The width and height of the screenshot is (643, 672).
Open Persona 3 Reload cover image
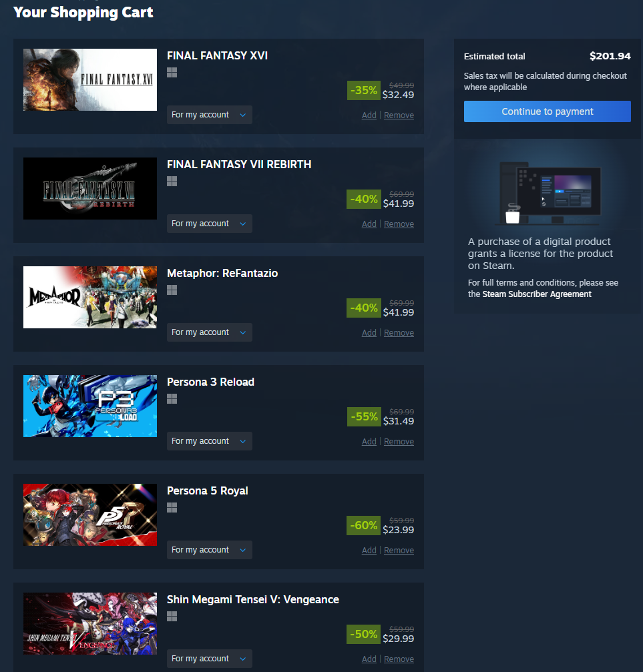[x=90, y=406]
